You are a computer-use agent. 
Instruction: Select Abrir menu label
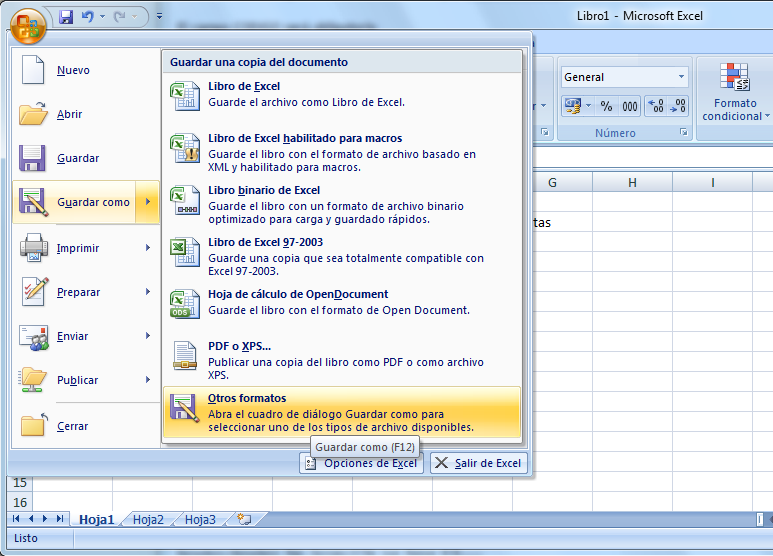tap(70, 114)
